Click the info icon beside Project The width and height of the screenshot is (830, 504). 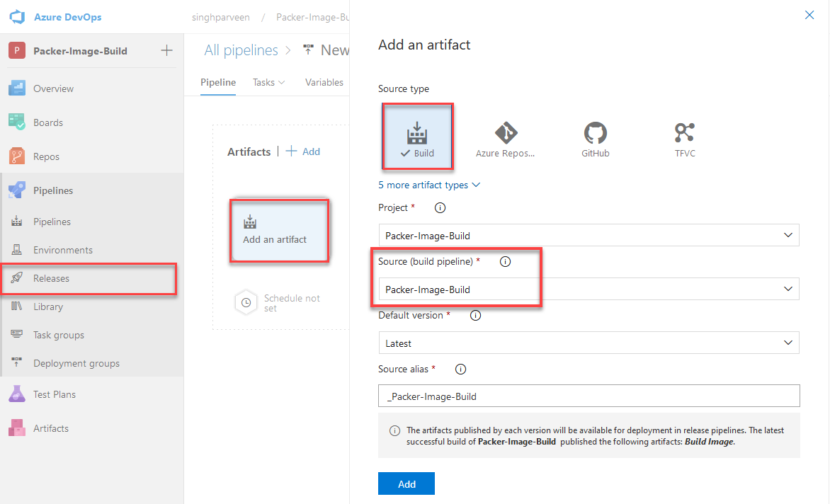(440, 208)
